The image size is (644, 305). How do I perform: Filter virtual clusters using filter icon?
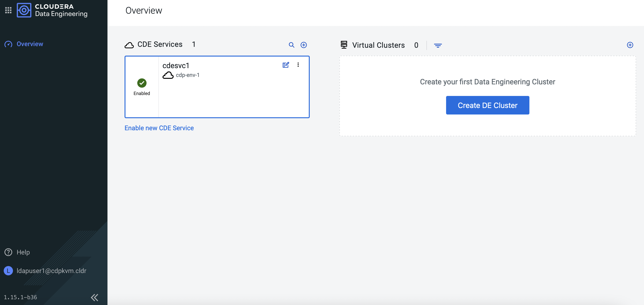pos(438,45)
